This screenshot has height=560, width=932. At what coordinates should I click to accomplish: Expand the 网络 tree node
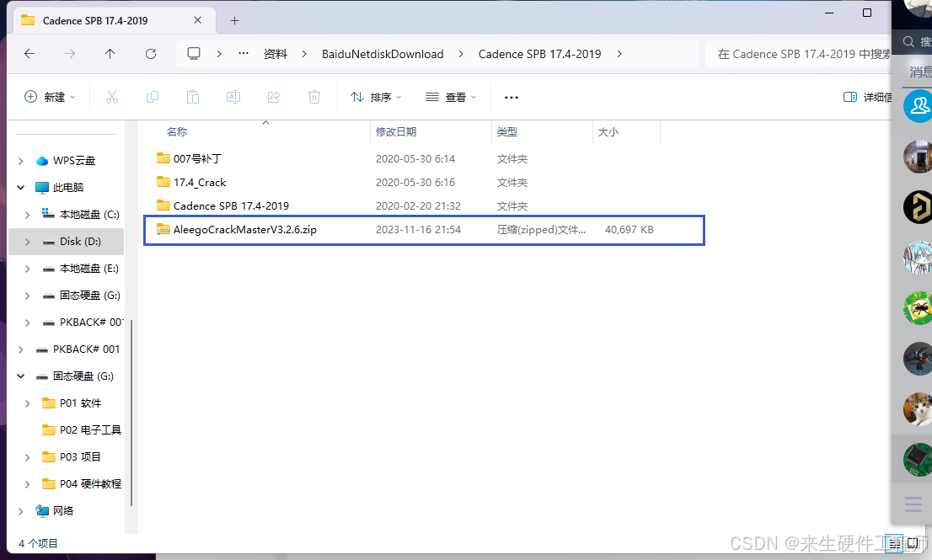point(21,511)
